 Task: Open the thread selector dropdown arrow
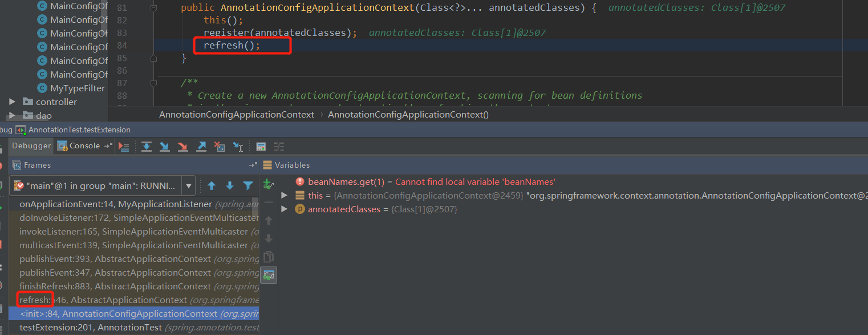click(x=189, y=185)
